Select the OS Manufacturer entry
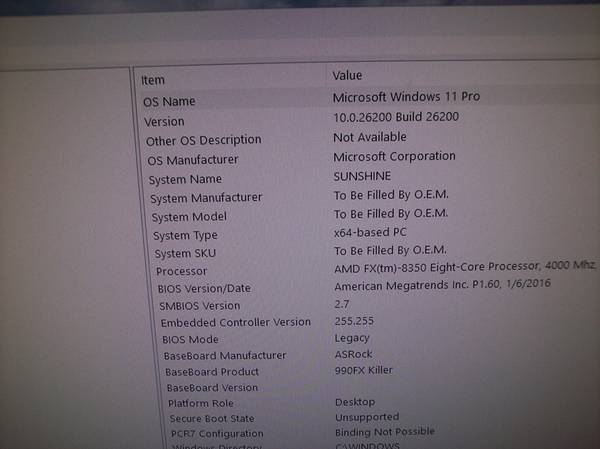The height and width of the screenshot is (449, 600). 193,160
